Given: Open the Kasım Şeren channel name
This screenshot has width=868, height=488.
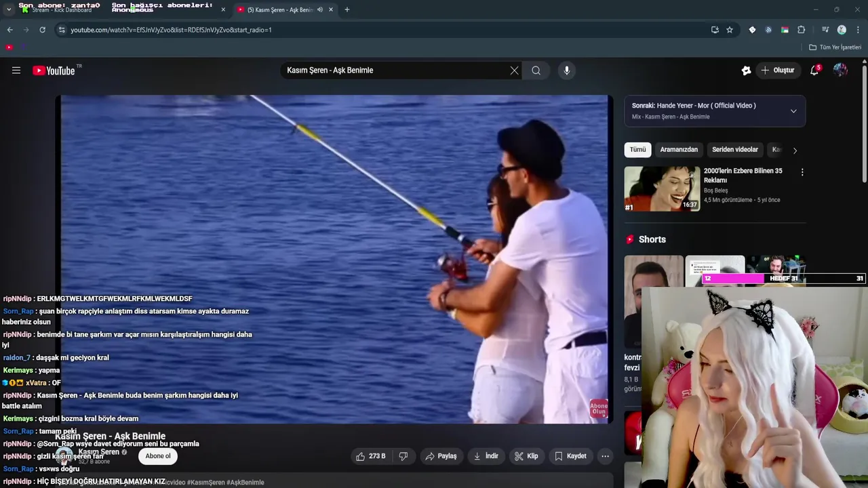Looking at the screenshot, I should tap(99, 452).
